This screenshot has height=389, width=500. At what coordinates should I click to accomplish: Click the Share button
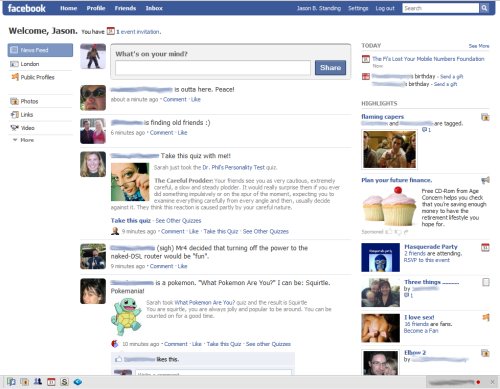(330, 68)
